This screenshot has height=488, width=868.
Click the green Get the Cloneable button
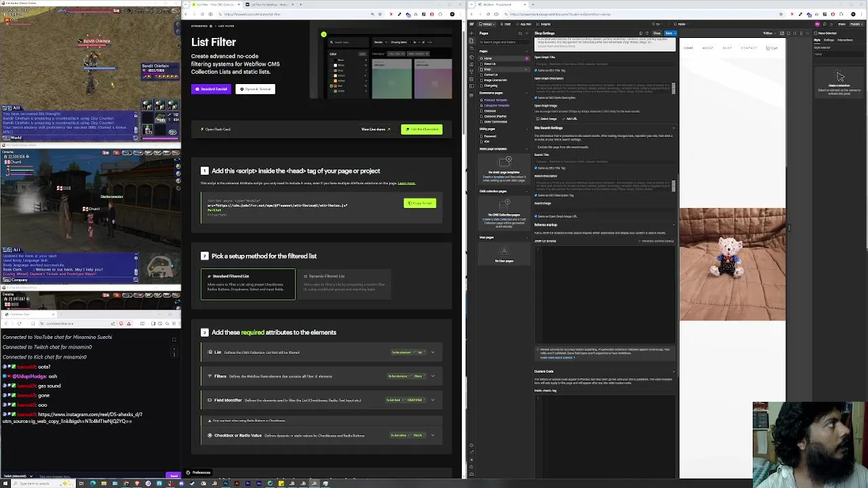coord(421,129)
